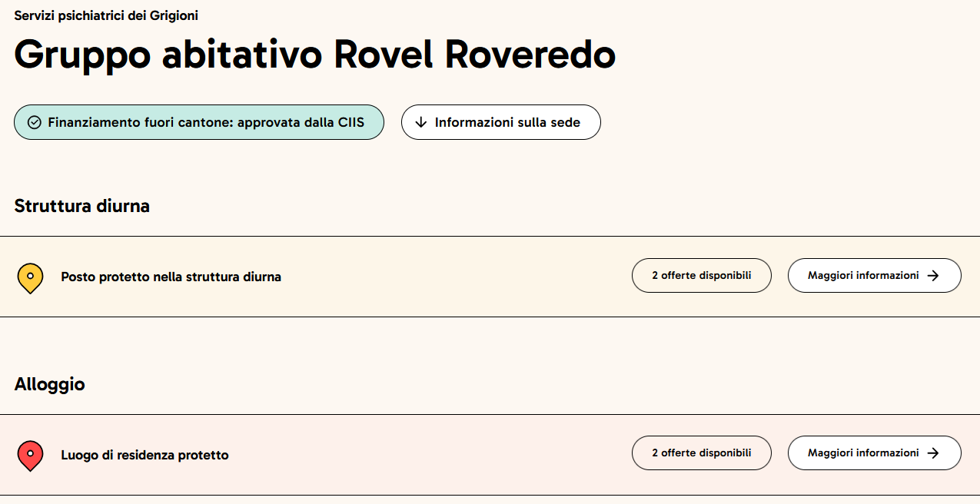Open Maggiori informazioni for Posto protetto
This screenshot has width=980, height=504.
tap(874, 276)
